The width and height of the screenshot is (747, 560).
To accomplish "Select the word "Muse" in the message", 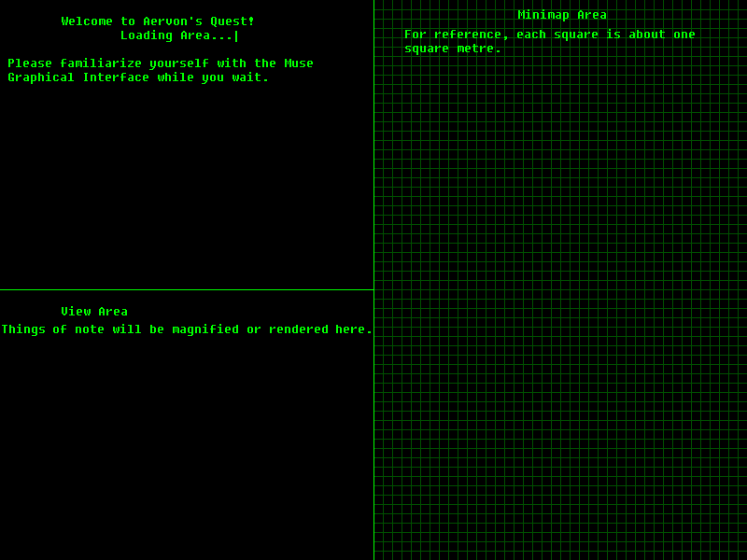I will (x=299, y=63).
